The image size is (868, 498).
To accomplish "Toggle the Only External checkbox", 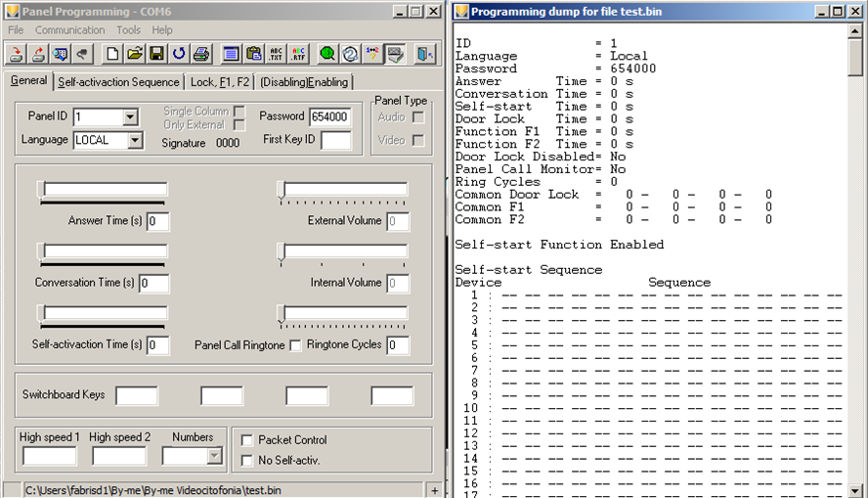I will tap(239, 125).
